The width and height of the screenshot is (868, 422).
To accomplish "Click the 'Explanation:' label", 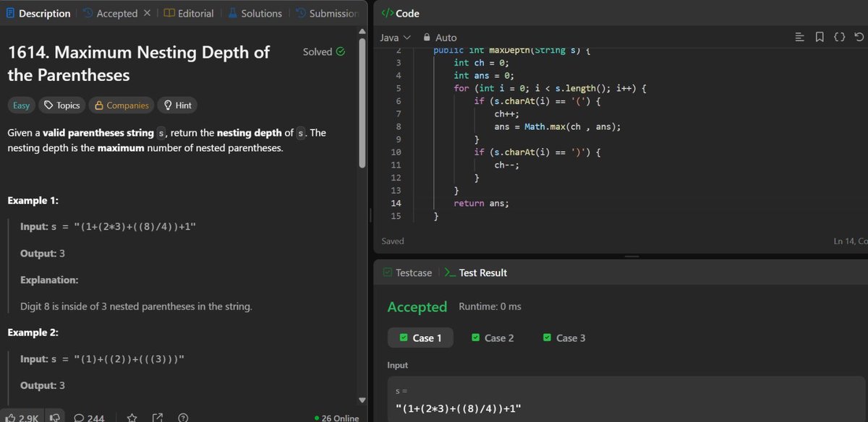I will click(49, 280).
